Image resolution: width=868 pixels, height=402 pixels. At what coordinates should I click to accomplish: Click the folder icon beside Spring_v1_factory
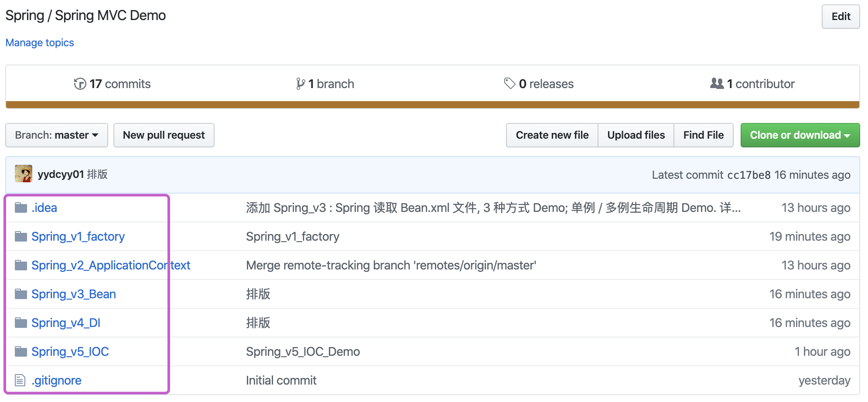[x=21, y=236]
